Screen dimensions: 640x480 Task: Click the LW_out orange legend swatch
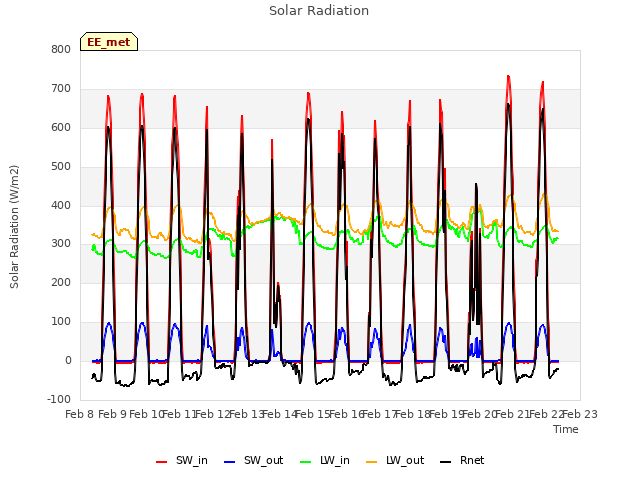click(x=372, y=462)
